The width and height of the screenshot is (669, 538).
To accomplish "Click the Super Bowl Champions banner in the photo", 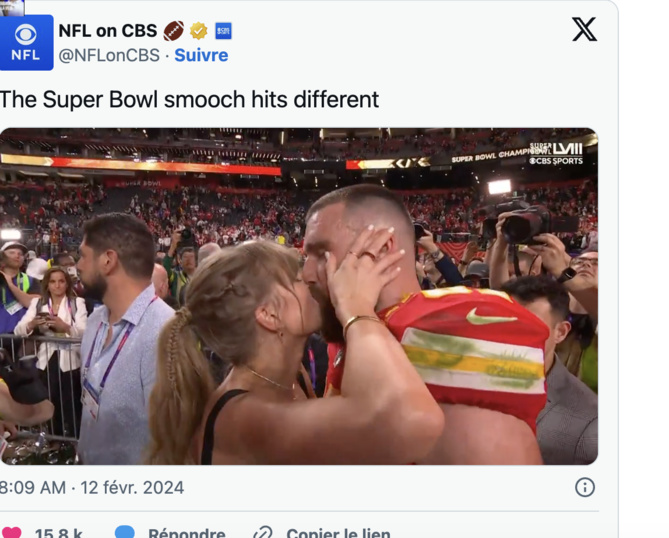I will (492, 155).
